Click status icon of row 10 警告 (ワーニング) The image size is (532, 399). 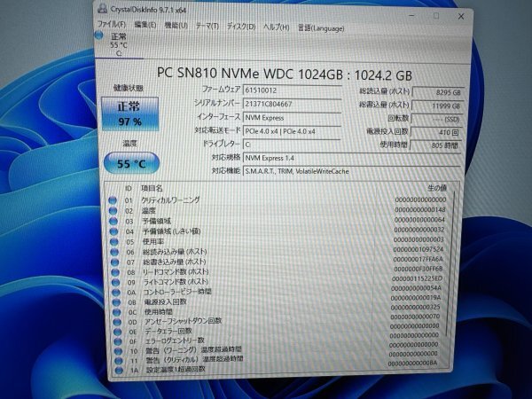pyautogui.click(x=118, y=351)
